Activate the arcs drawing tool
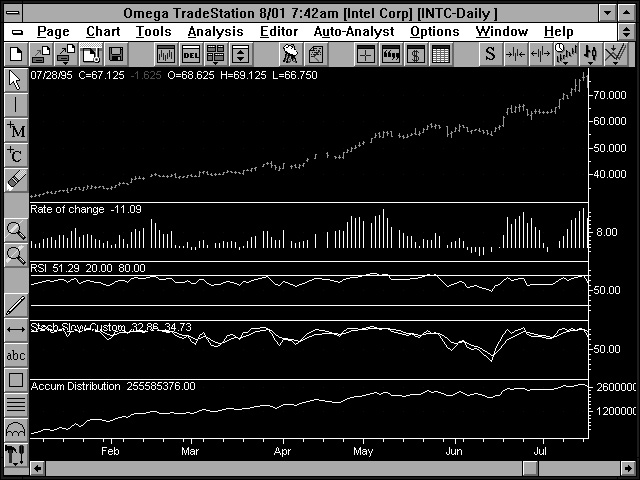The image size is (640, 480). pyautogui.click(x=15, y=430)
